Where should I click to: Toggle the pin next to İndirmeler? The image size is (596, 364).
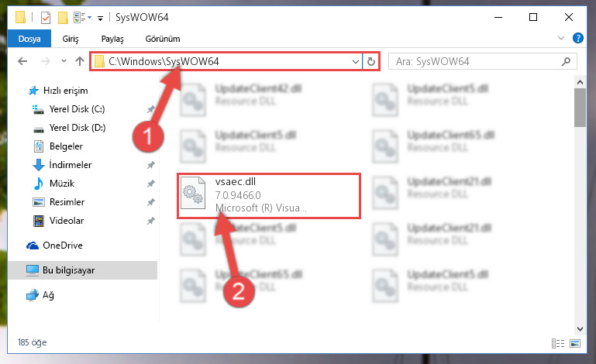pyautogui.click(x=151, y=165)
